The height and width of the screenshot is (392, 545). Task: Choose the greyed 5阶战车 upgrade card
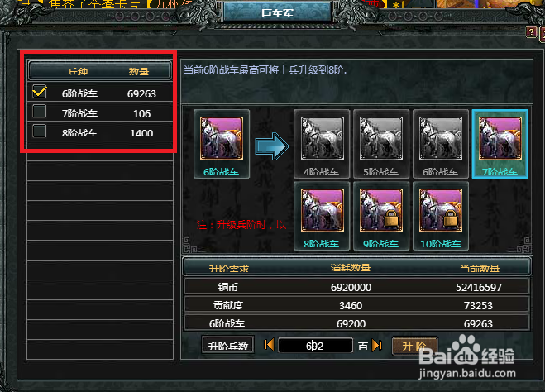[x=381, y=144]
